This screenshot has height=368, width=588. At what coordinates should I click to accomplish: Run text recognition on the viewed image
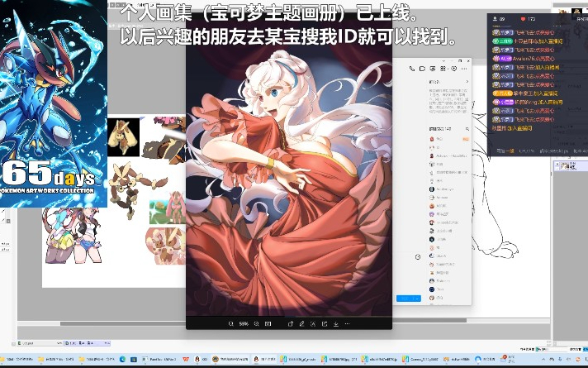(313, 323)
